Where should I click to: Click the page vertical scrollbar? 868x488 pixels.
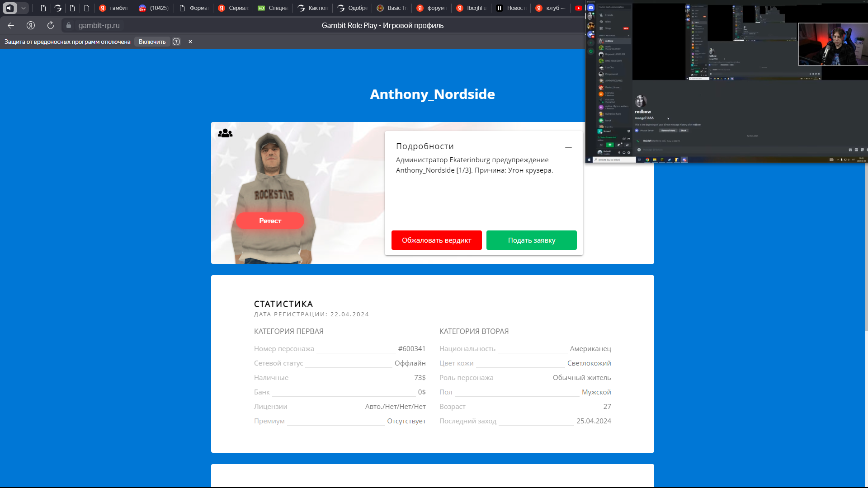click(x=866, y=249)
